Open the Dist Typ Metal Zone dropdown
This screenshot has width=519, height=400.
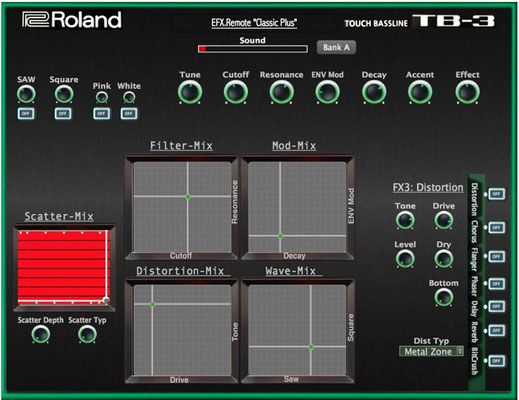pyautogui.click(x=431, y=351)
